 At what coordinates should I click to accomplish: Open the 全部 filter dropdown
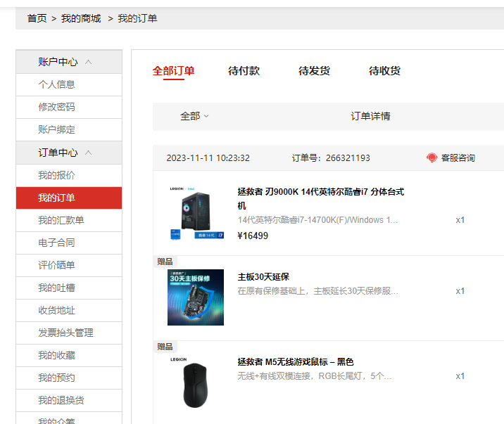[194, 116]
